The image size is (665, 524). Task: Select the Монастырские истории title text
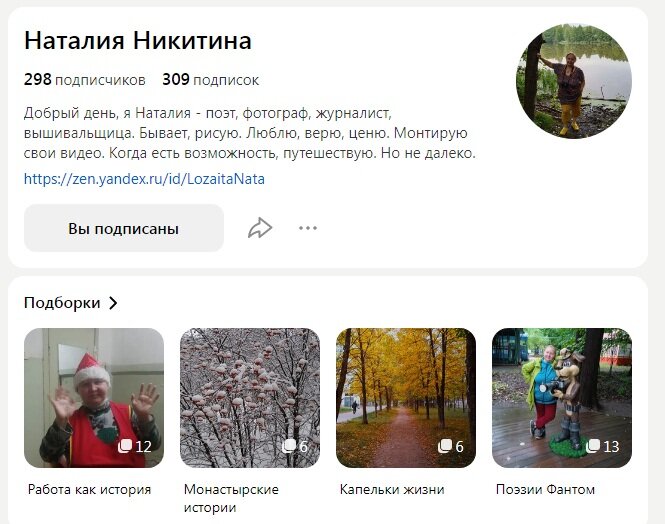[x=231, y=498]
